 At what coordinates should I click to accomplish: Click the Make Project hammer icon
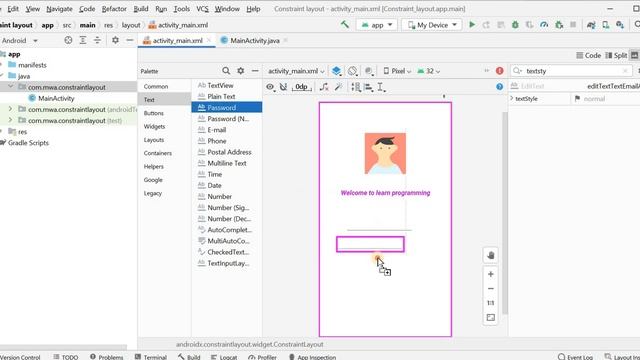(345, 24)
